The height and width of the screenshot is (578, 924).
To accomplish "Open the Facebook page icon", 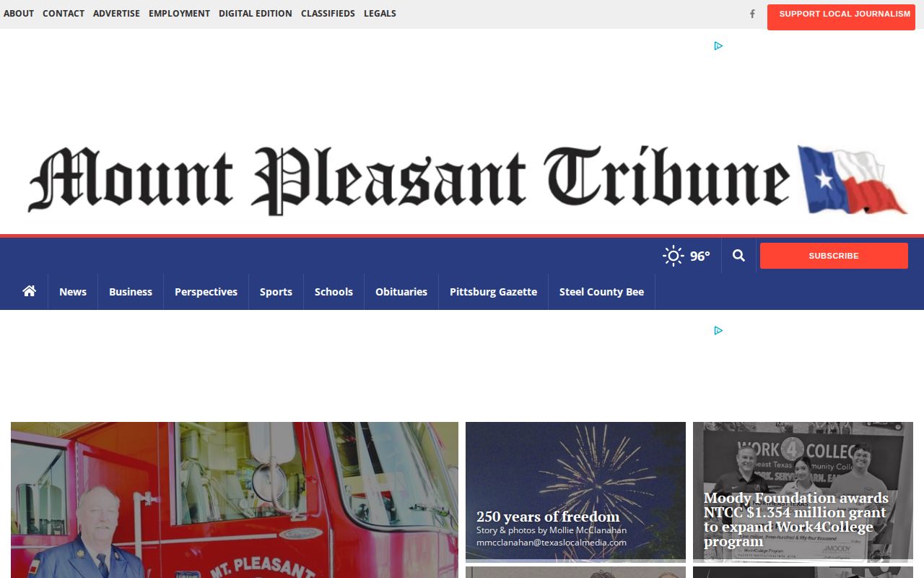I will pos(752,14).
